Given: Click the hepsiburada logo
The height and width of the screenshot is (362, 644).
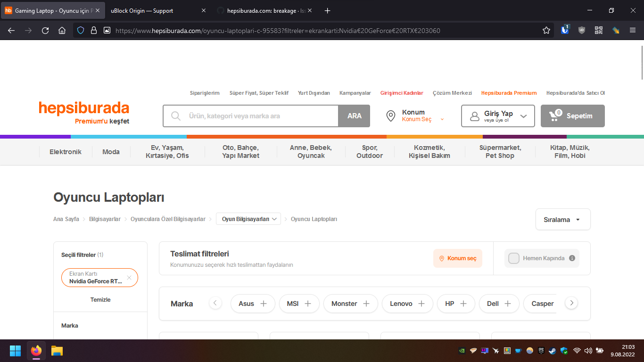Looking at the screenshot, I should click(84, 108).
